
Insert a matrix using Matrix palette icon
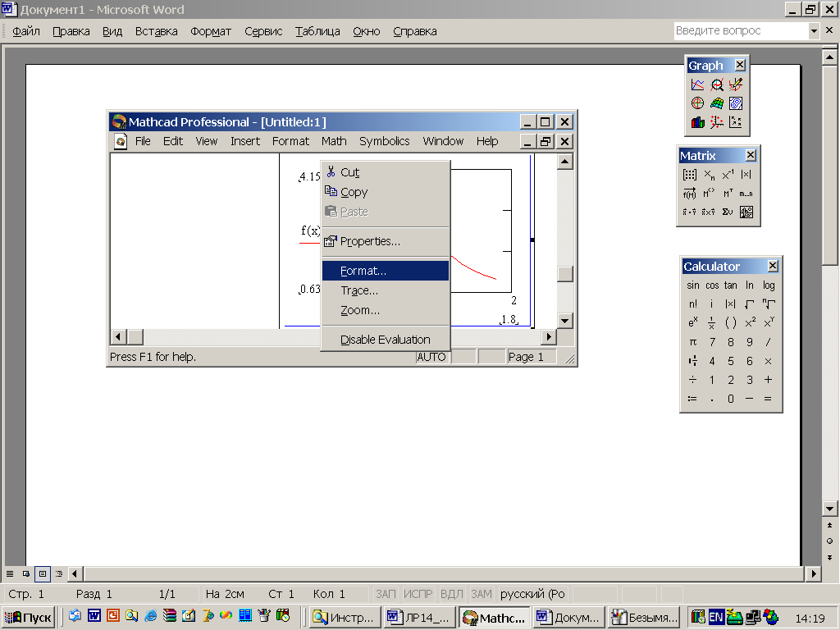coord(689,175)
